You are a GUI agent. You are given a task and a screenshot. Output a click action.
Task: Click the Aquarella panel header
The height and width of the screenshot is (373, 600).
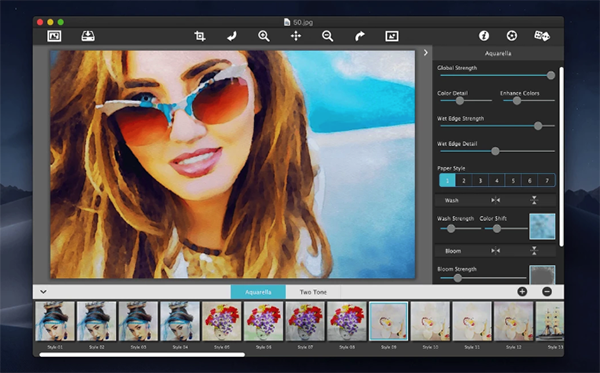498,53
